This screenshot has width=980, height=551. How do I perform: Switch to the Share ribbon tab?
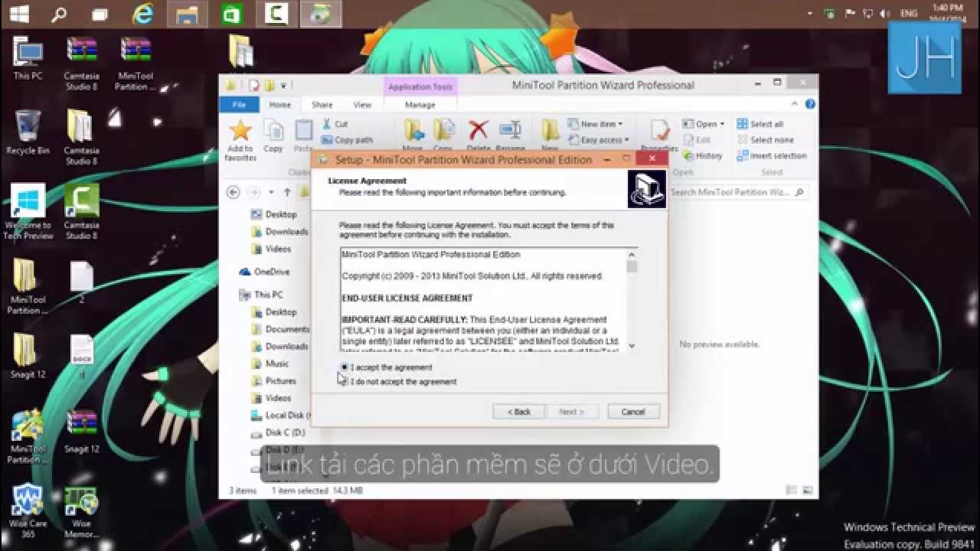click(322, 105)
